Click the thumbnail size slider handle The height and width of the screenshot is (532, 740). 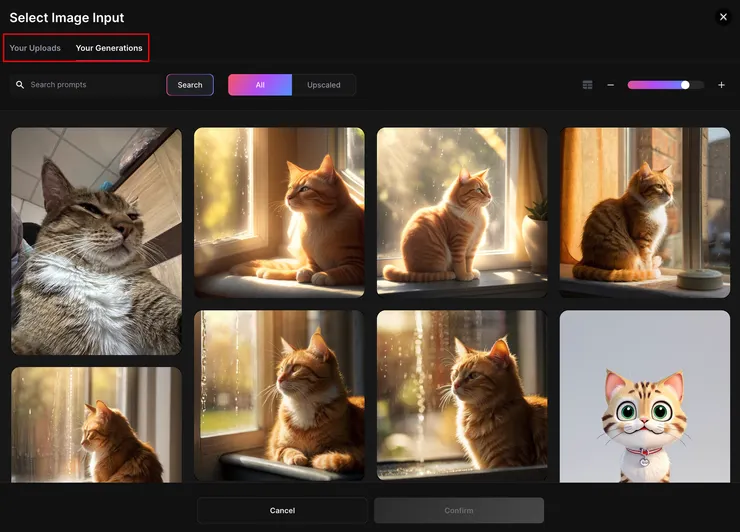(x=685, y=85)
